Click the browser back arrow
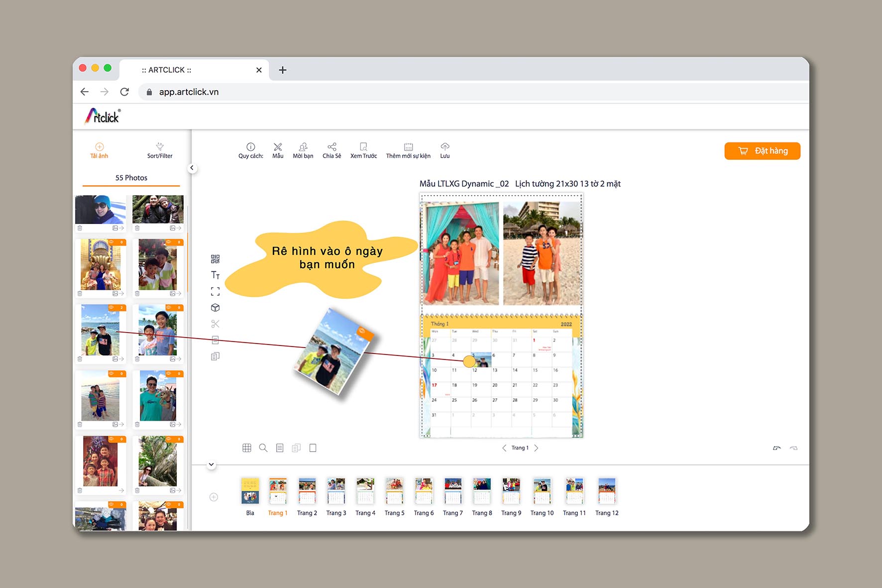Image resolution: width=882 pixels, height=588 pixels. click(x=85, y=92)
